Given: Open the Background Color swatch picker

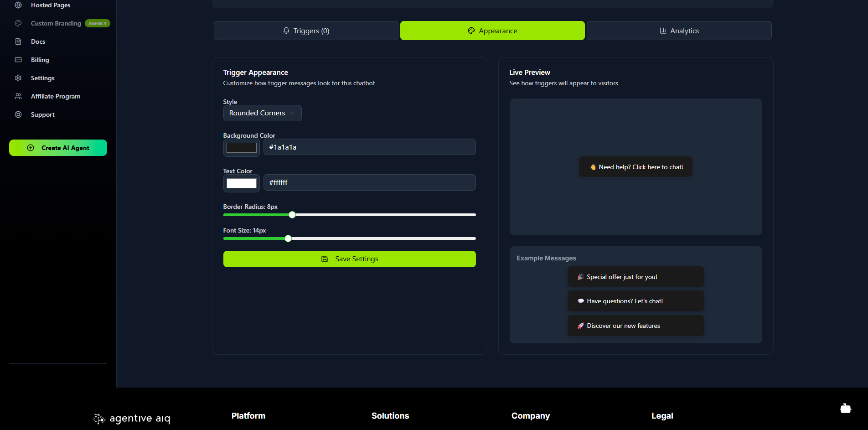Looking at the screenshot, I should [241, 148].
